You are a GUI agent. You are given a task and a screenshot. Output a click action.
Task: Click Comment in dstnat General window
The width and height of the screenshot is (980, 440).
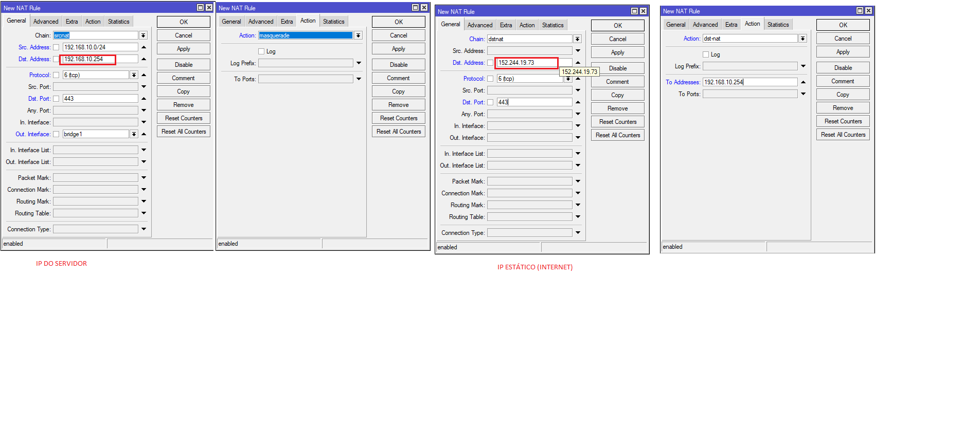point(618,82)
